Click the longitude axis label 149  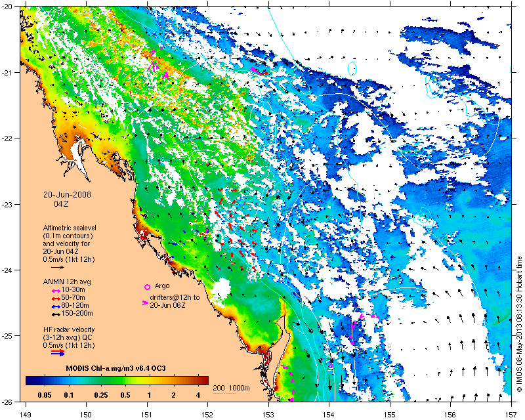26,415
